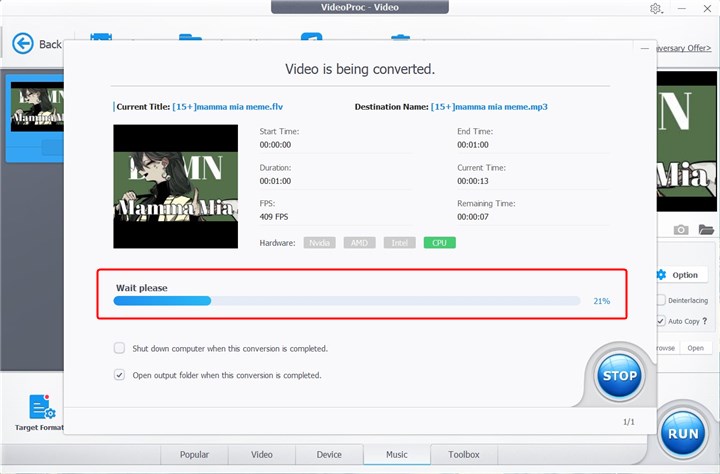Switch to the Popular tab
Viewport: 720px width, 474px height.
[194, 454]
